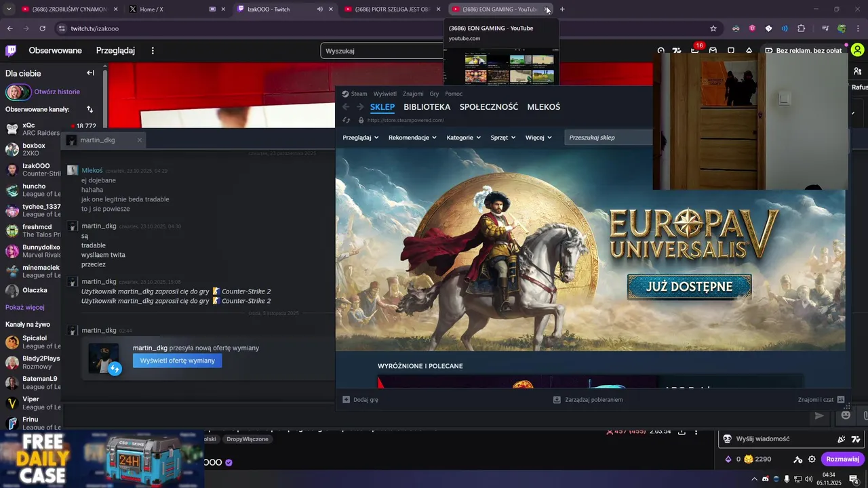Switch to the ZROBILIŚMY CYNAMON YouTube tab
This screenshot has height=488, width=868.
[69, 9]
